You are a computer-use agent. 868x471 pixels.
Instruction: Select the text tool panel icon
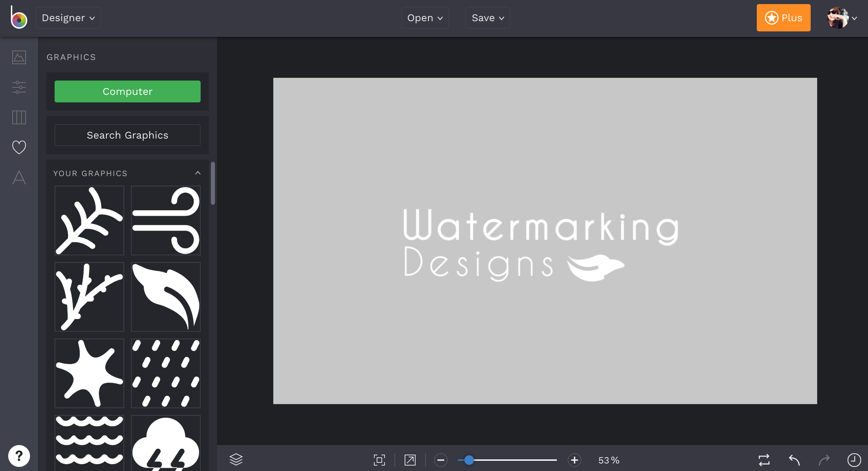[19, 177]
